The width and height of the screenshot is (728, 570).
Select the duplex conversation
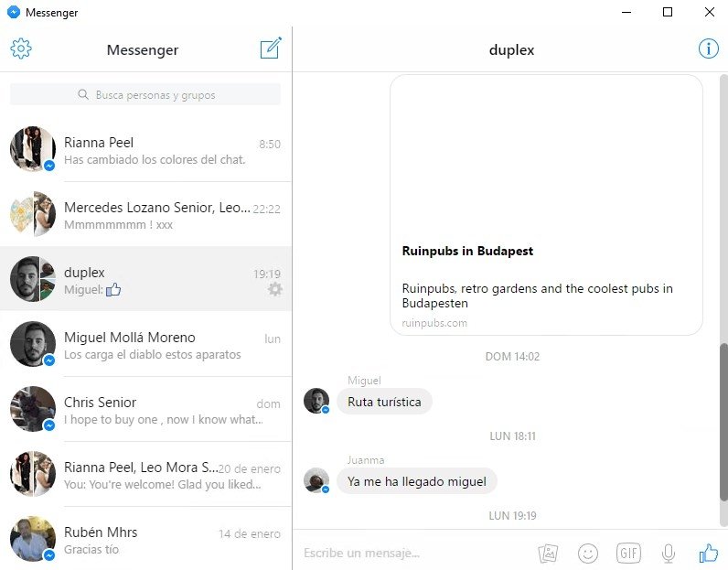[145, 279]
